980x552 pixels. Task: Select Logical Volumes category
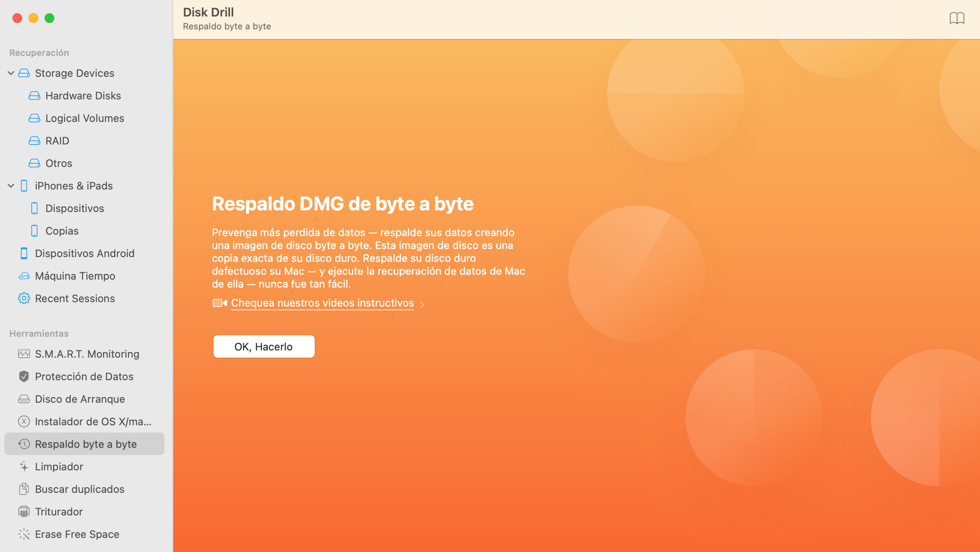(x=85, y=118)
